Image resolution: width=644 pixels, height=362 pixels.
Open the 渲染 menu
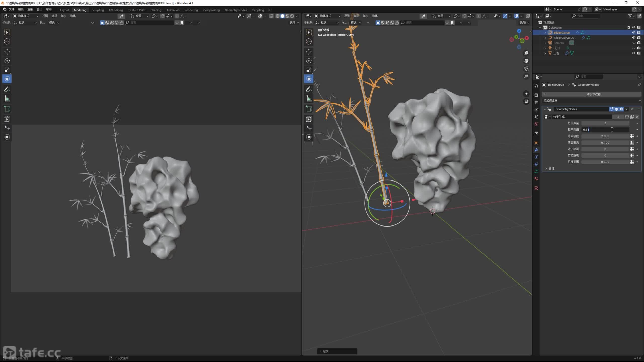(30, 9)
